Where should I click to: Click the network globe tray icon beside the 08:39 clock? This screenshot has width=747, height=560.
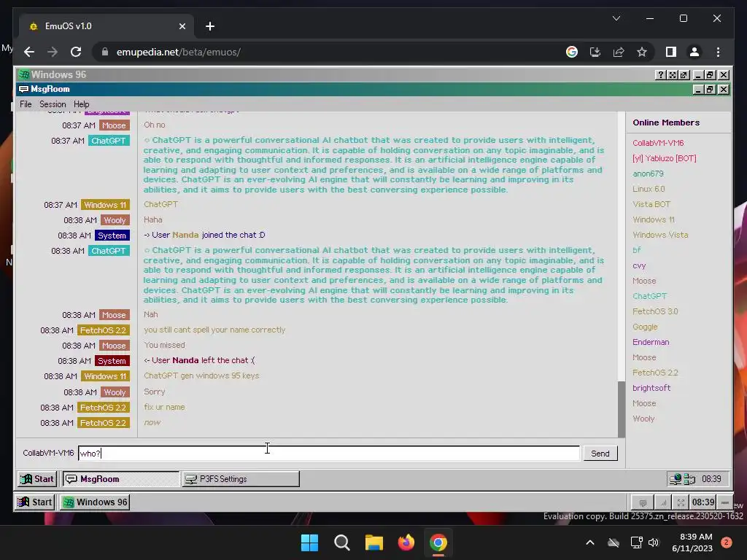click(x=675, y=478)
